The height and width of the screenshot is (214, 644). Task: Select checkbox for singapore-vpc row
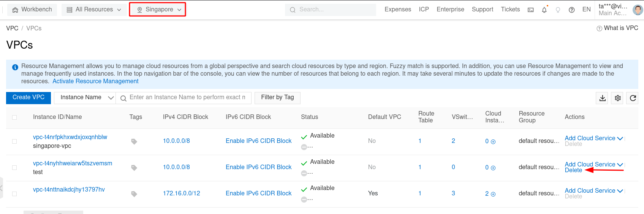14,141
